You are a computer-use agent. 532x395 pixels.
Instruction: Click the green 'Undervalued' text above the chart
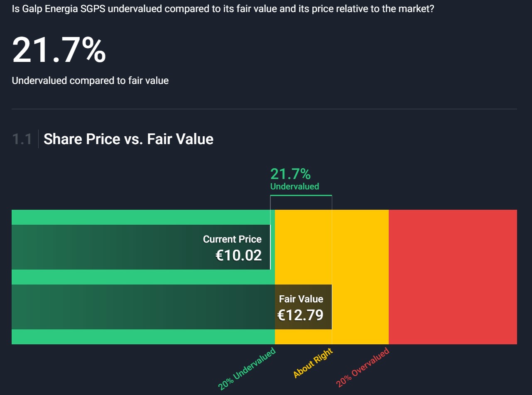pyautogui.click(x=294, y=186)
